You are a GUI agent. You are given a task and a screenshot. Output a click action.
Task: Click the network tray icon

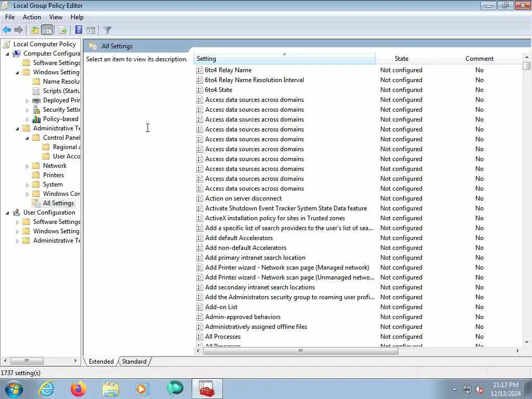pyautogui.click(x=467, y=390)
